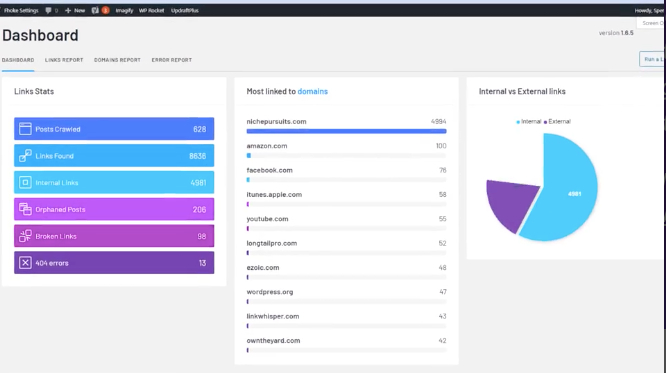Screen dimensions: 666x373
Task: Click the version 1.6.5 label
Action: [x=616, y=33]
